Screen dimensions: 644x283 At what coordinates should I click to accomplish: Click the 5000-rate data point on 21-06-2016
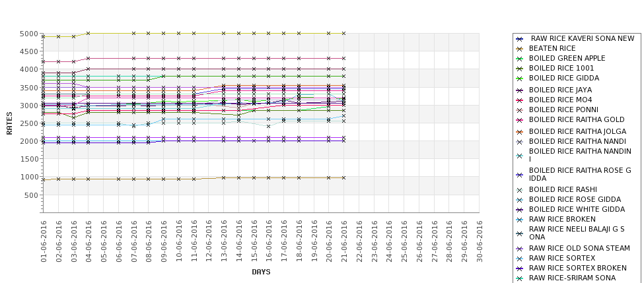343,33
